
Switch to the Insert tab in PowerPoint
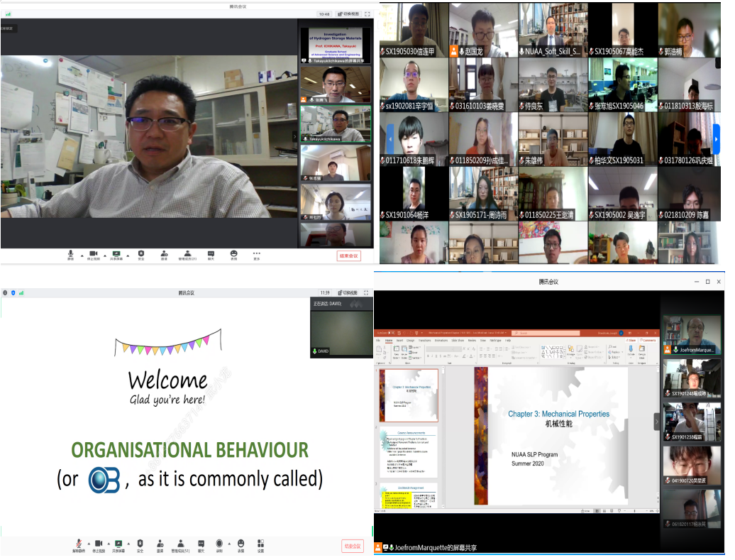point(400,341)
